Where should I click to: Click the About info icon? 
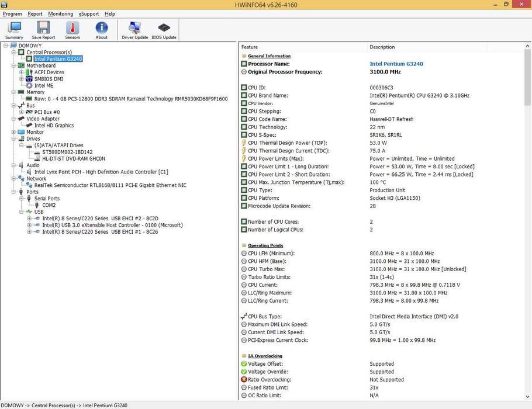click(x=102, y=28)
